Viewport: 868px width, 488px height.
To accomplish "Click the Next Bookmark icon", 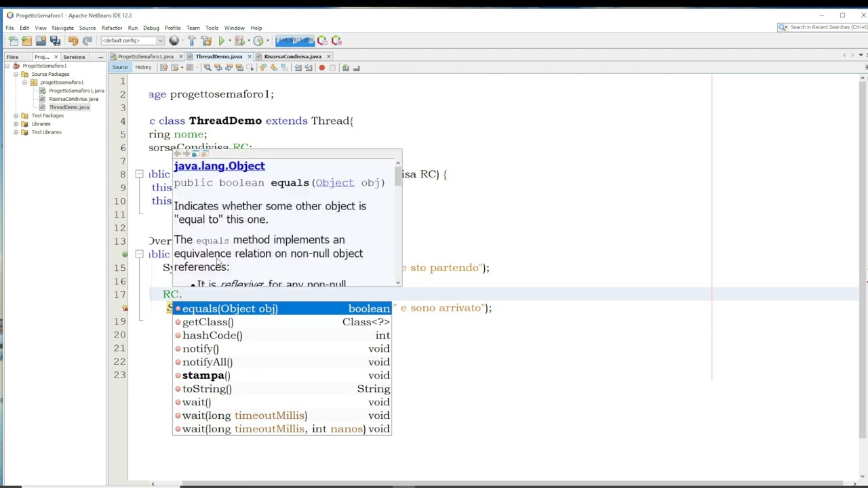I will tap(273, 68).
